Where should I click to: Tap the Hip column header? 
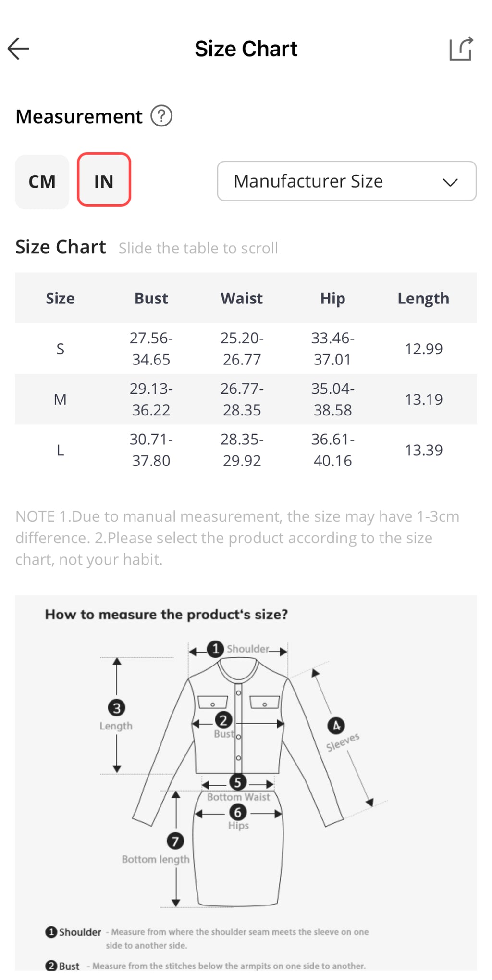[x=332, y=298]
